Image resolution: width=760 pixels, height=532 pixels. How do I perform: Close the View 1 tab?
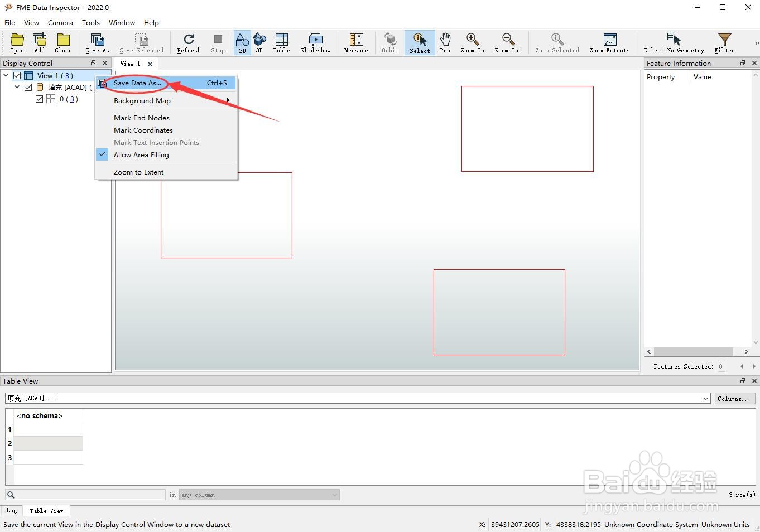pyautogui.click(x=150, y=64)
